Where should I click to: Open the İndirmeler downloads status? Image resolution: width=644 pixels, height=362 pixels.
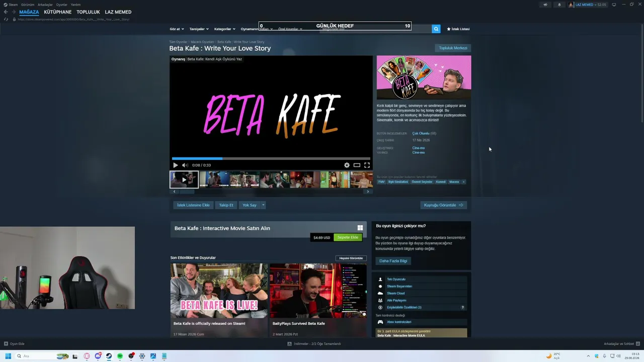click(314, 344)
